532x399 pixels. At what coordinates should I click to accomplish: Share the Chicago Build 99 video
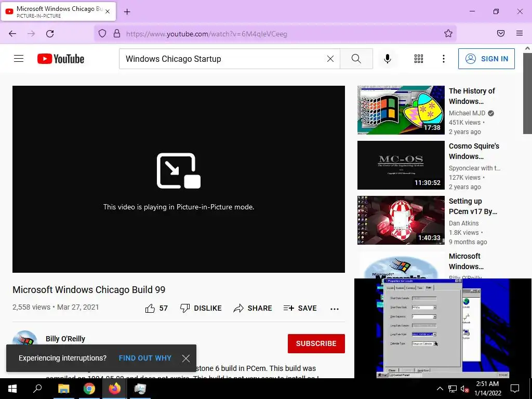point(253,308)
